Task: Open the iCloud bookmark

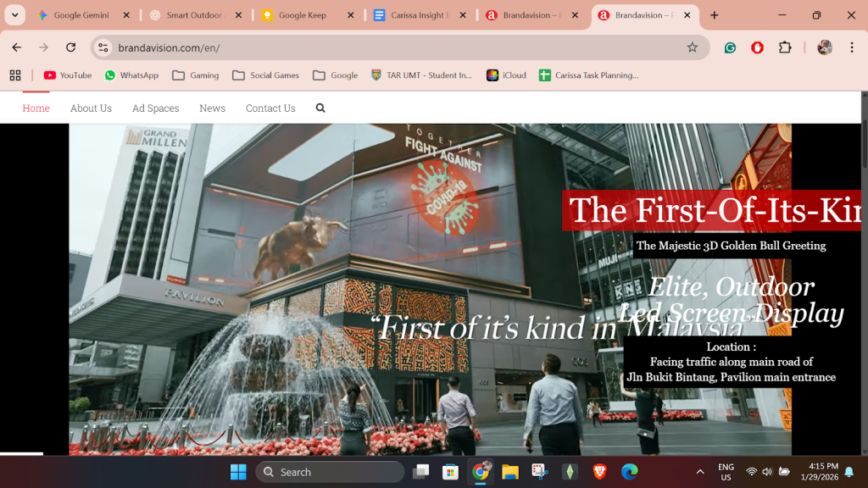Action: (x=507, y=75)
